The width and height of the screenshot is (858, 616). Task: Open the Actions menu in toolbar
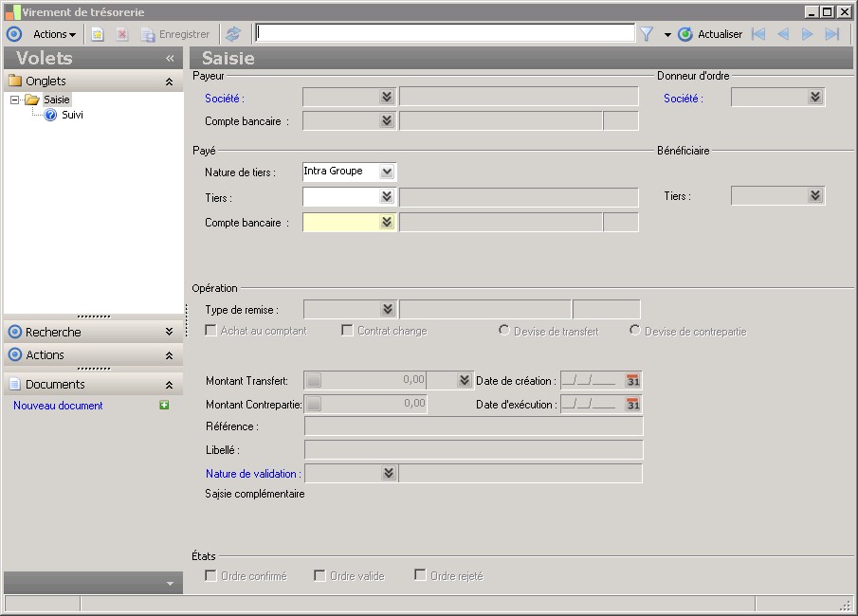[54, 34]
